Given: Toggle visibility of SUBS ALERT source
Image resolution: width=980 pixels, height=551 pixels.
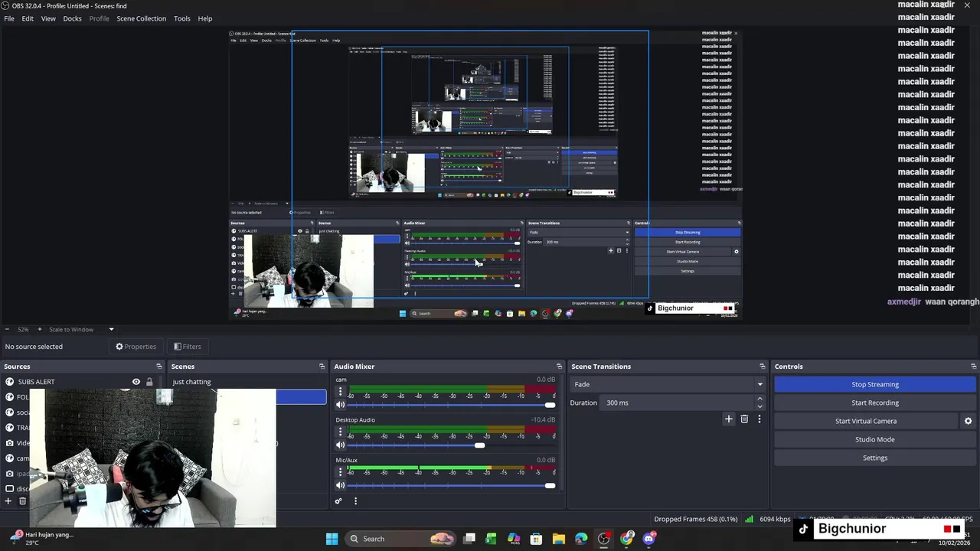Looking at the screenshot, I should (x=136, y=382).
